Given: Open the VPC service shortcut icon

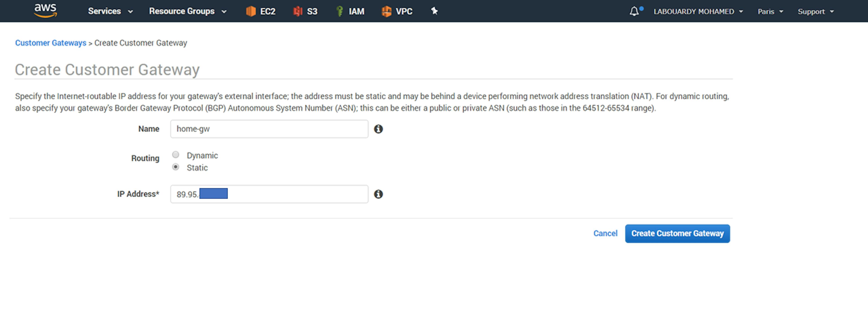Looking at the screenshot, I should [386, 11].
